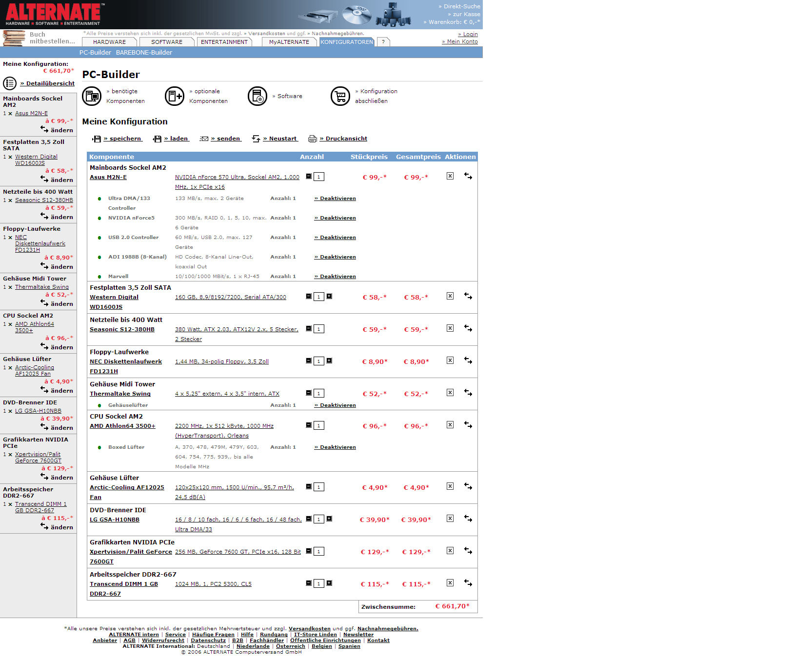The width and height of the screenshot is (812, 661).
Task: Open the benötigte Komponenten step icon
Action: coord(92,96)
